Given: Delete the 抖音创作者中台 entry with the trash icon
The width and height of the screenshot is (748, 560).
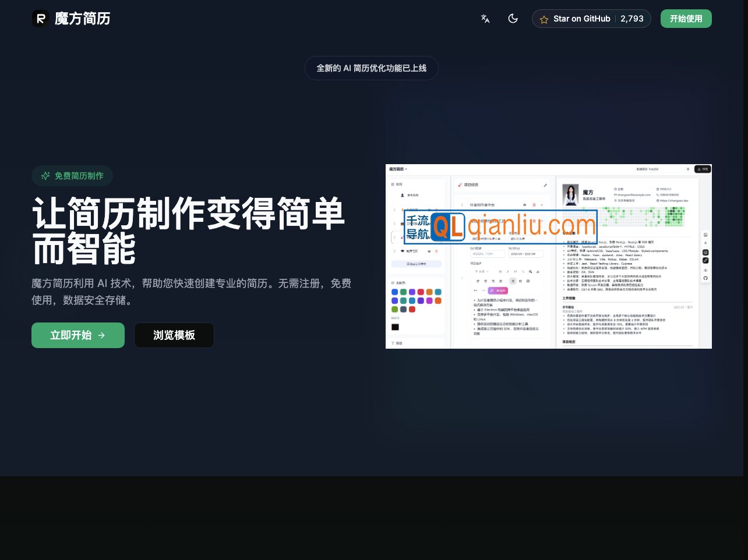Looking at the screenshot, I should click(535, 205).
